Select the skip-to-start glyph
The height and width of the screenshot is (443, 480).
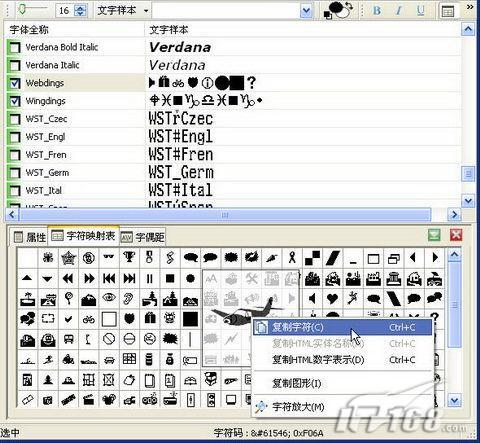[x=109, y=278]
